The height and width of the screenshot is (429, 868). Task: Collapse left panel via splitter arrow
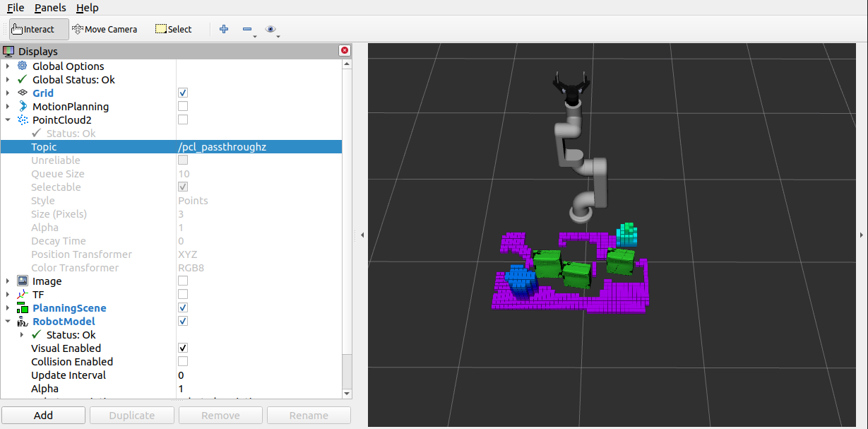point(362,235)
